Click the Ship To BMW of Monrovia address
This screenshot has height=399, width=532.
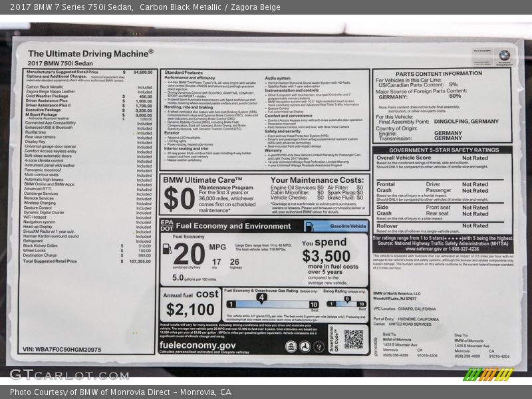(x=481, y=346)
